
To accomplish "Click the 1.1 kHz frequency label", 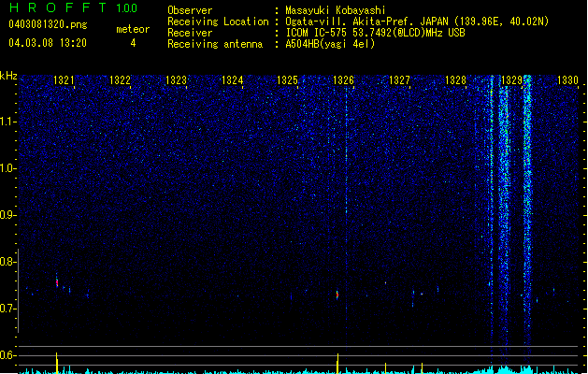I will click(x=7, y=122).
